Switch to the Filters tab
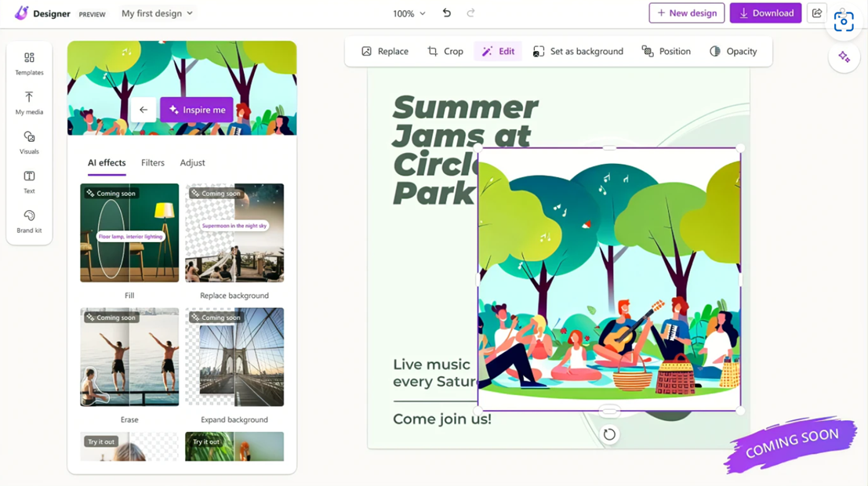 [x=153, y=163]
